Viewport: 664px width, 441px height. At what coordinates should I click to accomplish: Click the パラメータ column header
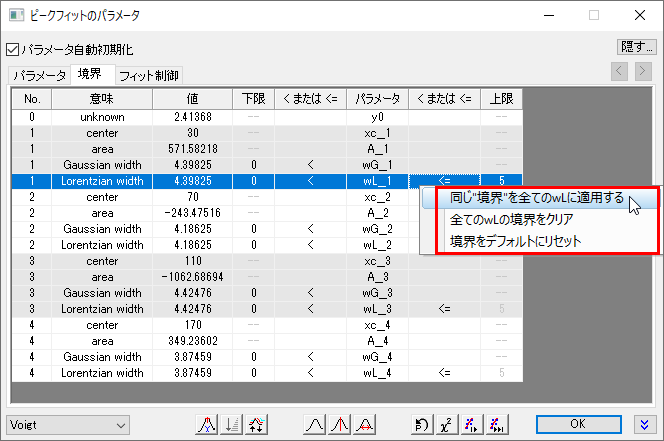coord(377,99)
